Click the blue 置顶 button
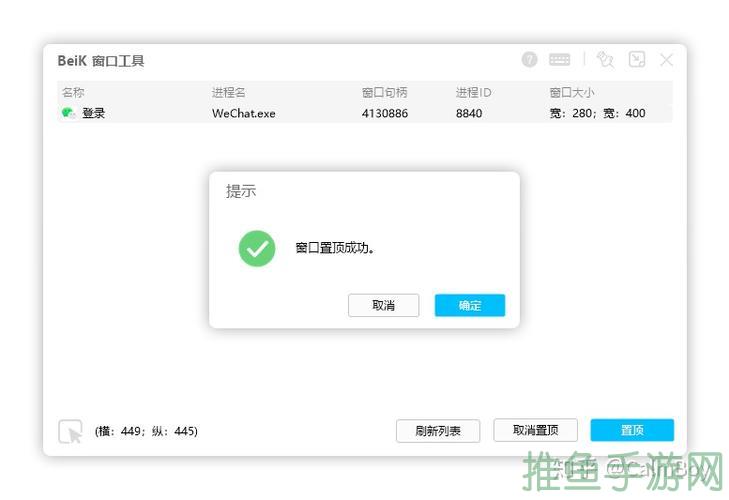Screen dimensions: 729x500 tap(632, 431)
